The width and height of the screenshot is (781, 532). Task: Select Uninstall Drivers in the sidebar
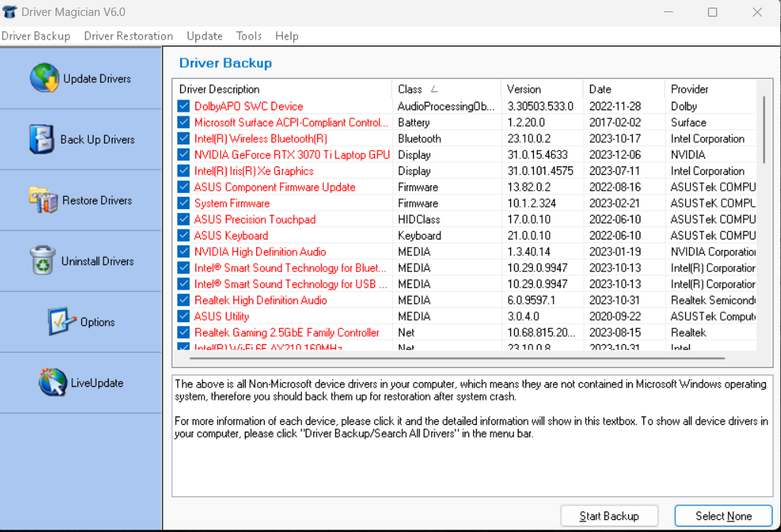click(81, 261)
